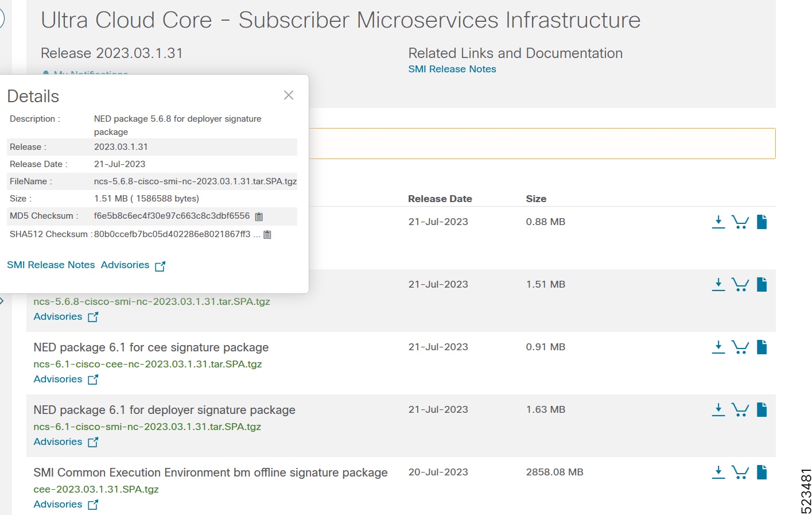
Task: Add the 1.51 MB package to cart
Action: click(740, 284)
